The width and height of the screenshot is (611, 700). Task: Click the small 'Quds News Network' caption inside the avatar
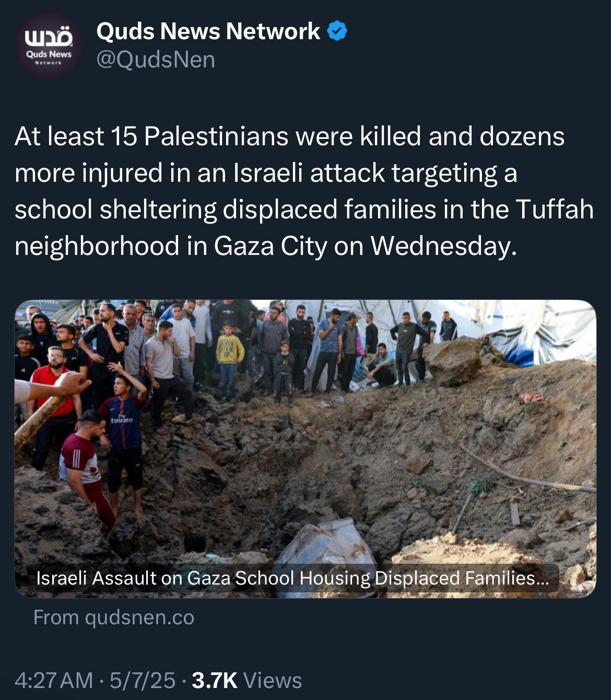[x=49, y=56]
